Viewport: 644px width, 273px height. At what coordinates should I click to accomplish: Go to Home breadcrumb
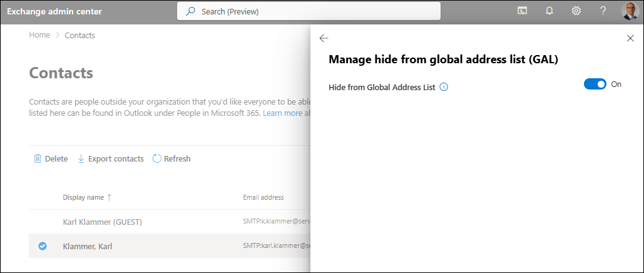point(39,35)
